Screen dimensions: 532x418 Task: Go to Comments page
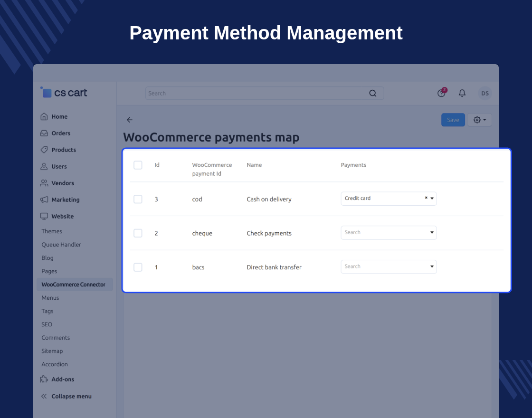(56, 337)
